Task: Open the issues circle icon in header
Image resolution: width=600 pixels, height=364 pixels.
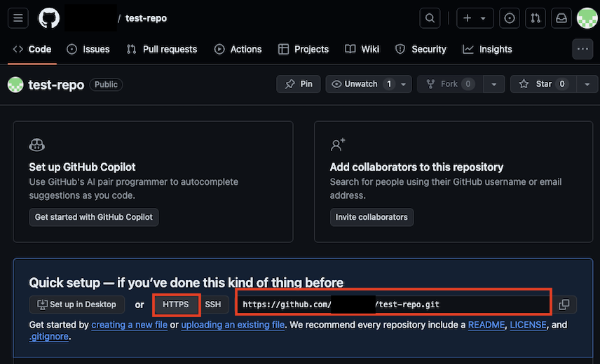Action: pyautogui.click(x=510, y=18)
